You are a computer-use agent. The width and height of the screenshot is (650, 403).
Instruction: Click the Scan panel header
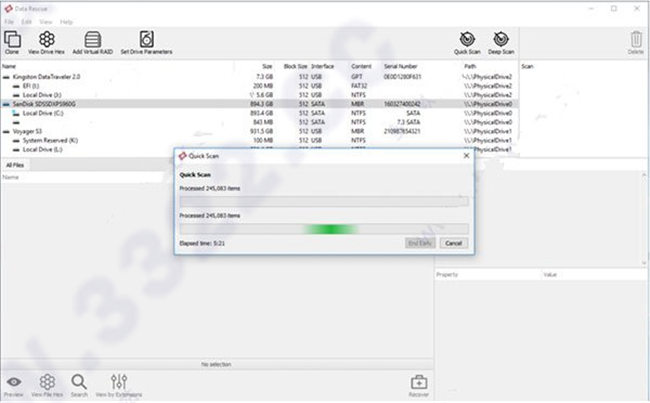[x=527, y=66]
